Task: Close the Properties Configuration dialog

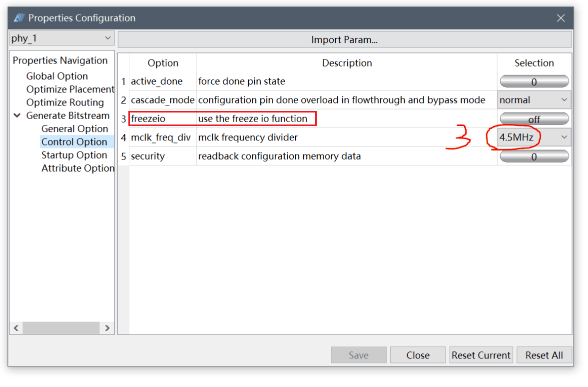Action: coord(561,18)
